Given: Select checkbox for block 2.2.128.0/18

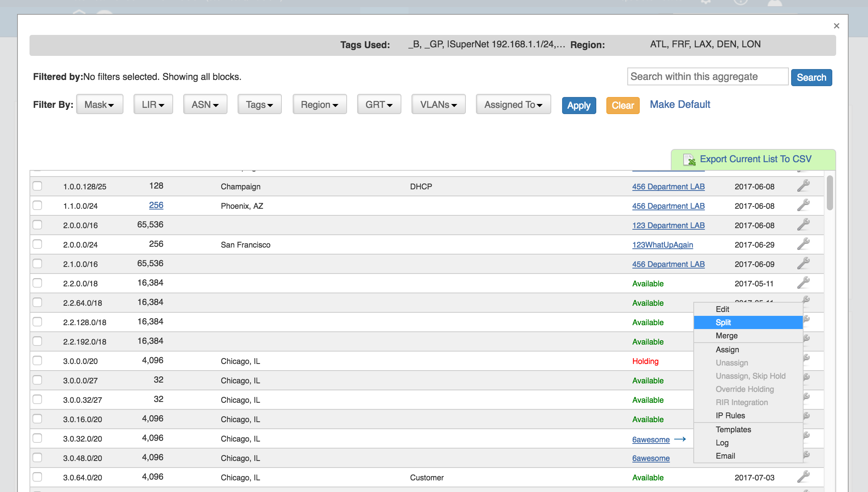Looking at the screenshot, I should tap(37, 322).
